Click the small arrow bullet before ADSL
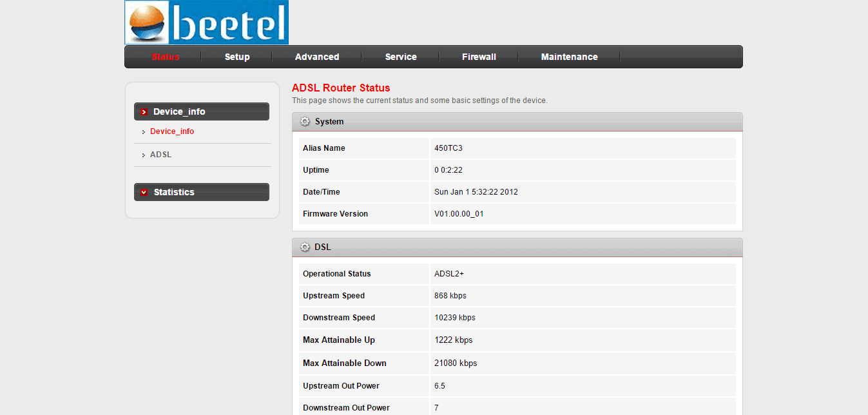Viewport: 868px width, 415px height. [143, 155]
